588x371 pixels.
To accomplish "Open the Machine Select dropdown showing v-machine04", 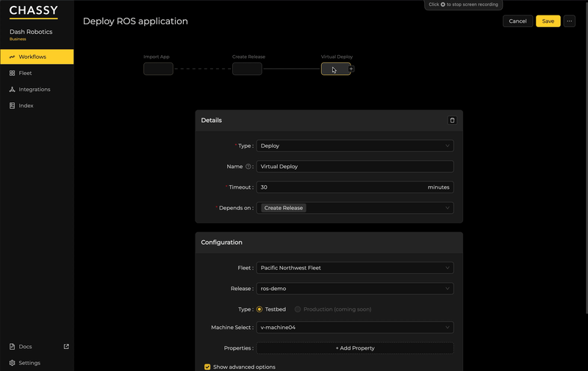I will 355,328.
